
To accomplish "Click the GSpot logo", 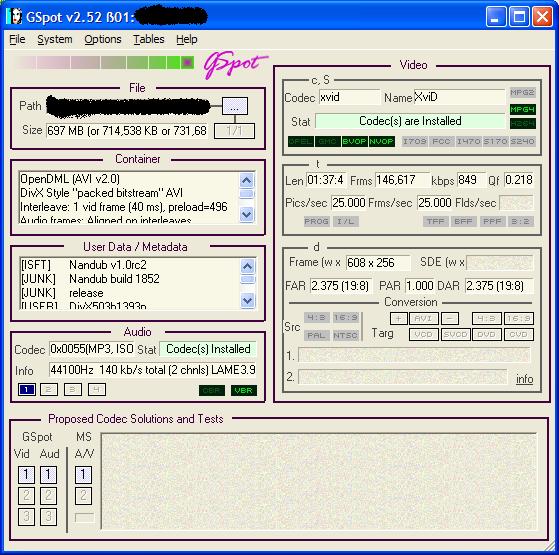I will tap(235, 64).
